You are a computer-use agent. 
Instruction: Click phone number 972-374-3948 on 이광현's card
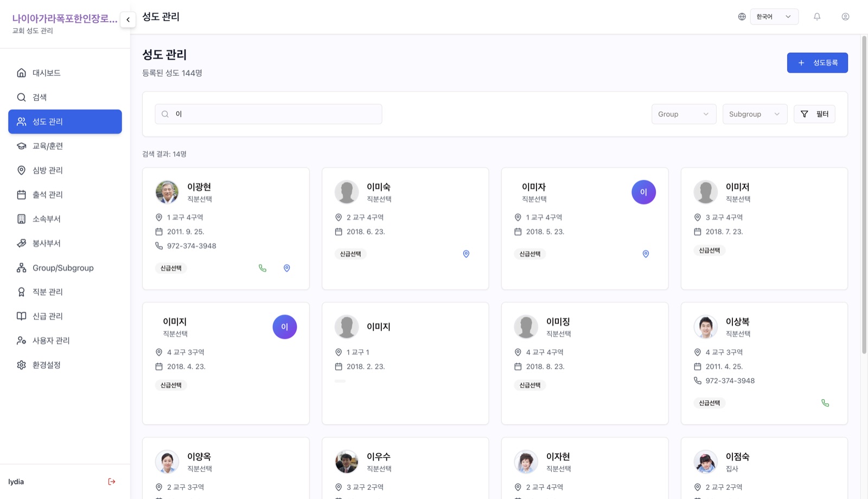point(192,246)
